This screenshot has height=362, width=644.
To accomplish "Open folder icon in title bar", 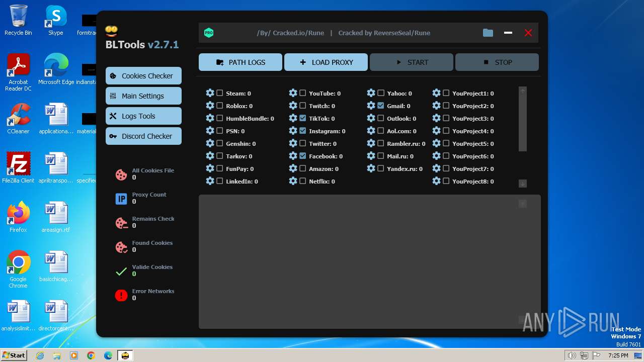I will pyautogui.click(x=488, y=33).
